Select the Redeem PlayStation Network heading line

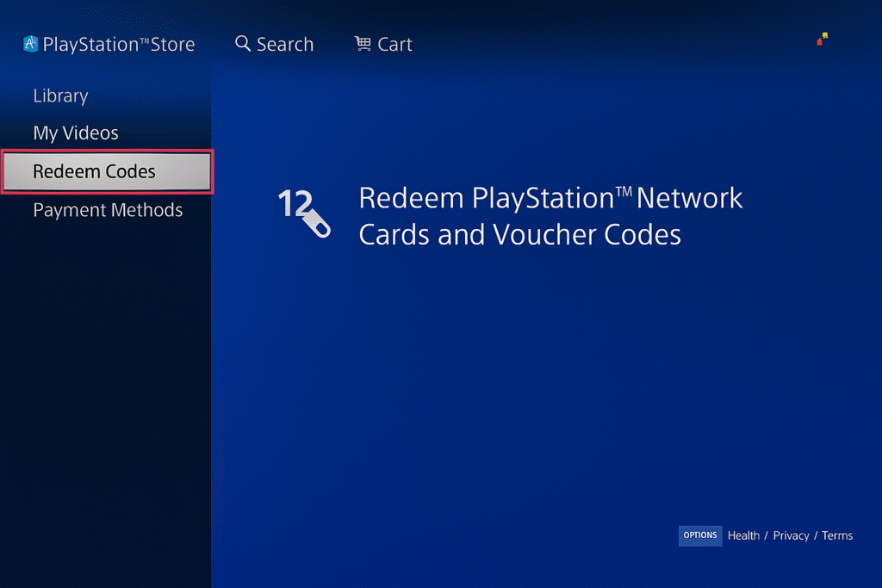point(550,198)
